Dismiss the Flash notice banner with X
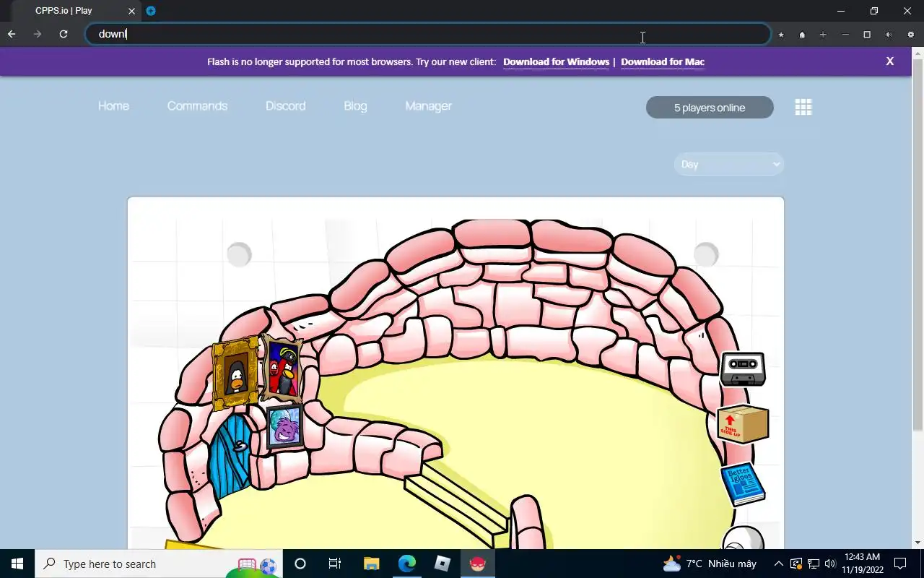The width and height of the screenshot is (924, 578). coord(890,61)
